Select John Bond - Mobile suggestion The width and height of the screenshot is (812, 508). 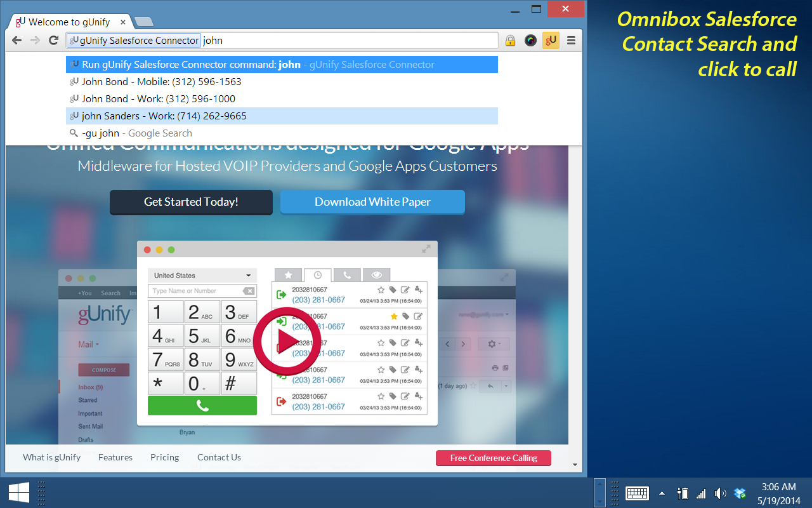click(282, 82)
